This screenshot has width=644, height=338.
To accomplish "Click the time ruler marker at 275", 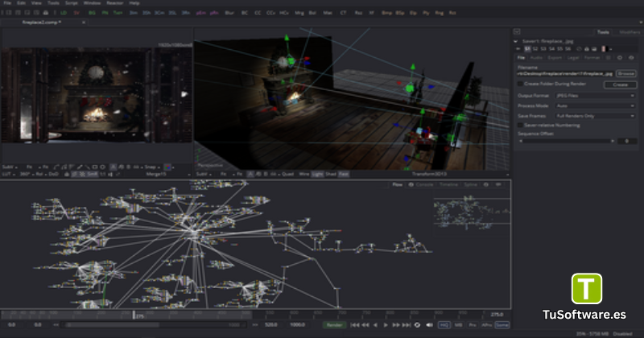I will point(134,315).
